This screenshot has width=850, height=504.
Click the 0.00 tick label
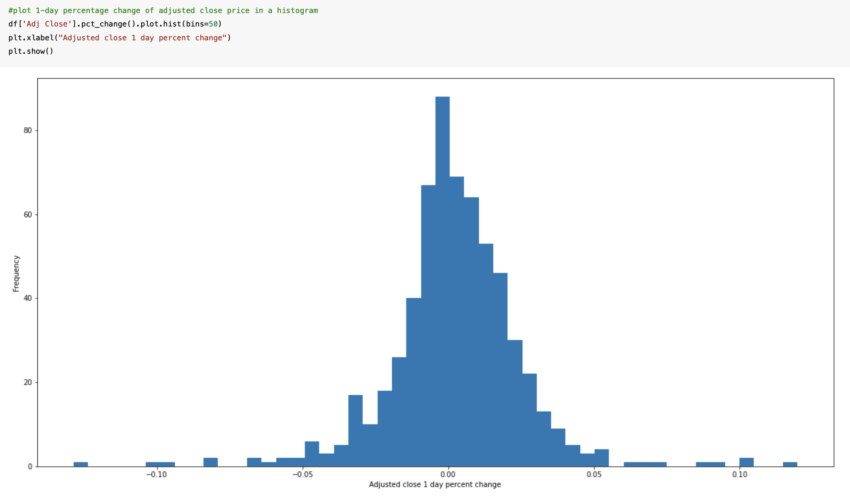448,474
